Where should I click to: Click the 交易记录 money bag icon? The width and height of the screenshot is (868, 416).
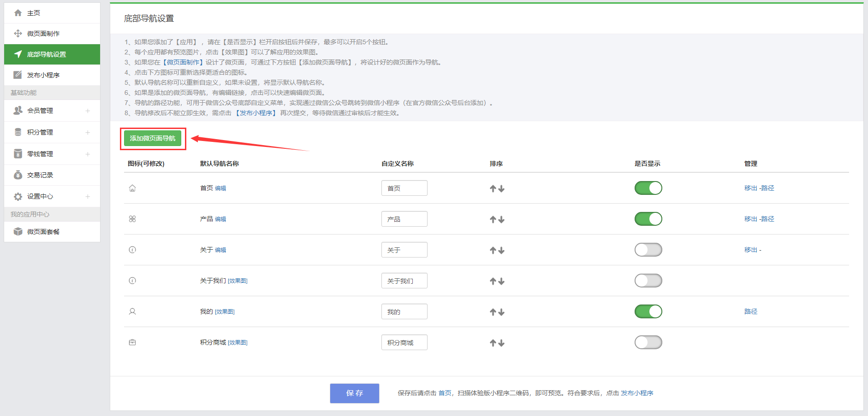[18, 175]
